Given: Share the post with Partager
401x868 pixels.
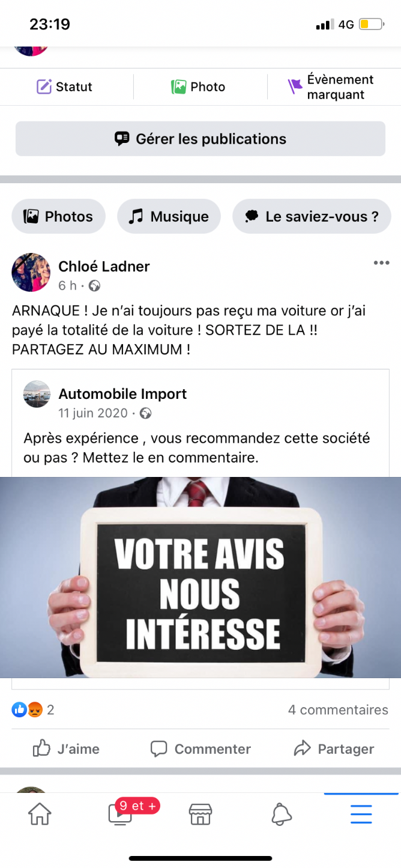Looking at the screenshot, I should point(334,748).
